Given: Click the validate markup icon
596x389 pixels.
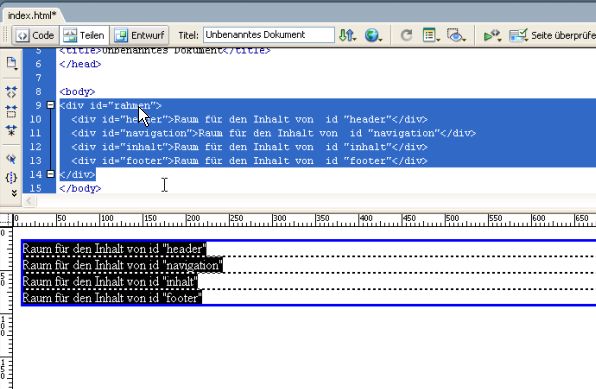Looking at the screenshot, I should click(x=492, y=35).
